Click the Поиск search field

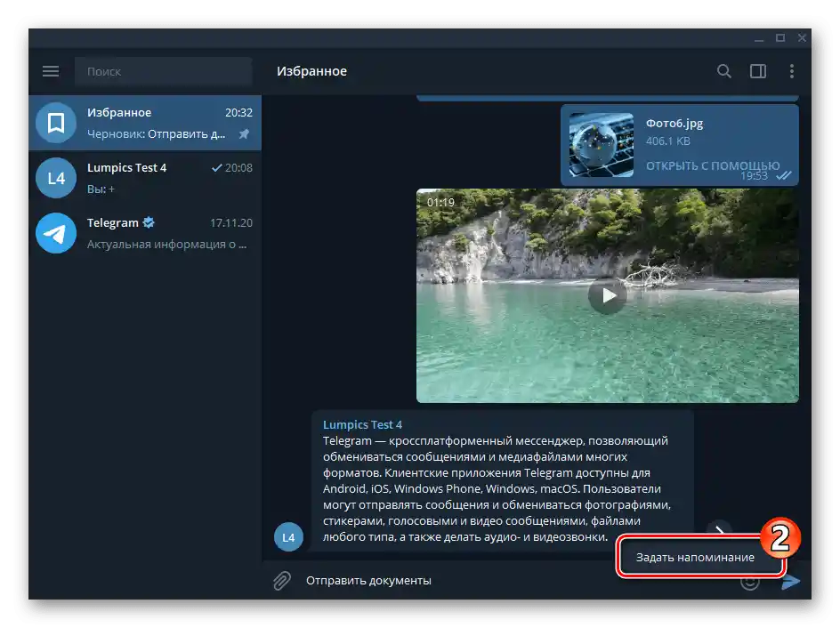pos(164,71)
